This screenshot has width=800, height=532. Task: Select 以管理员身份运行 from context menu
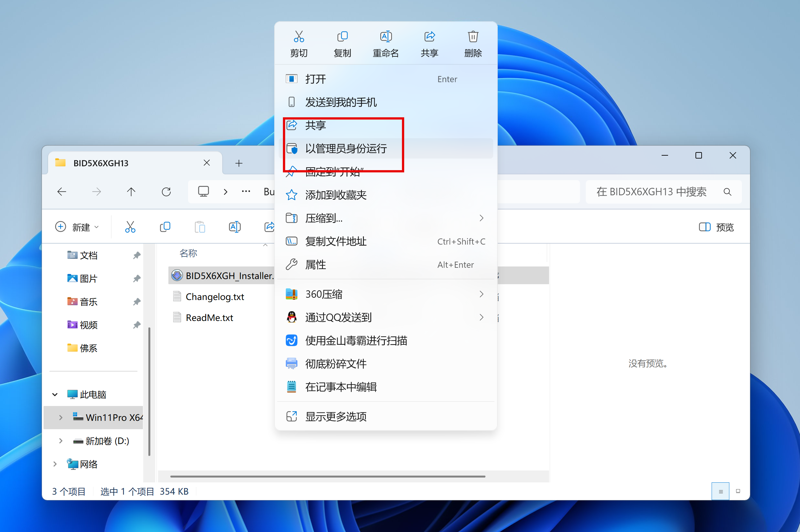point(346,149)
